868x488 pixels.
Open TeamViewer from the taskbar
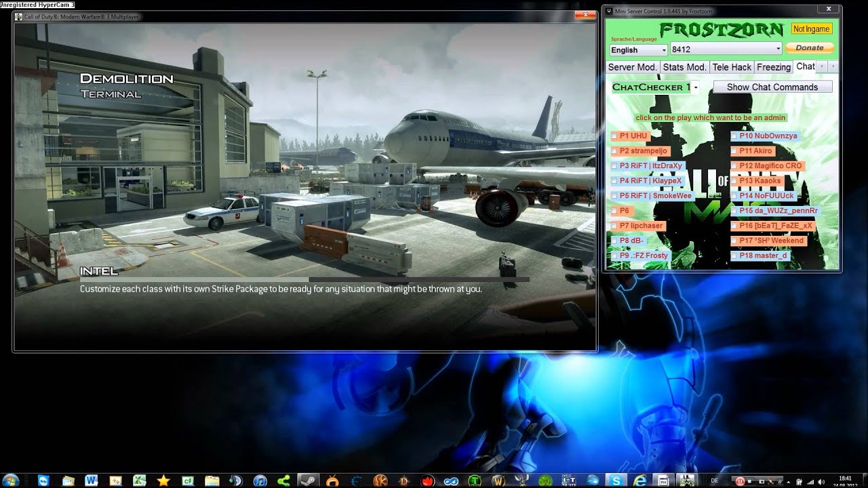click(44, 481)
